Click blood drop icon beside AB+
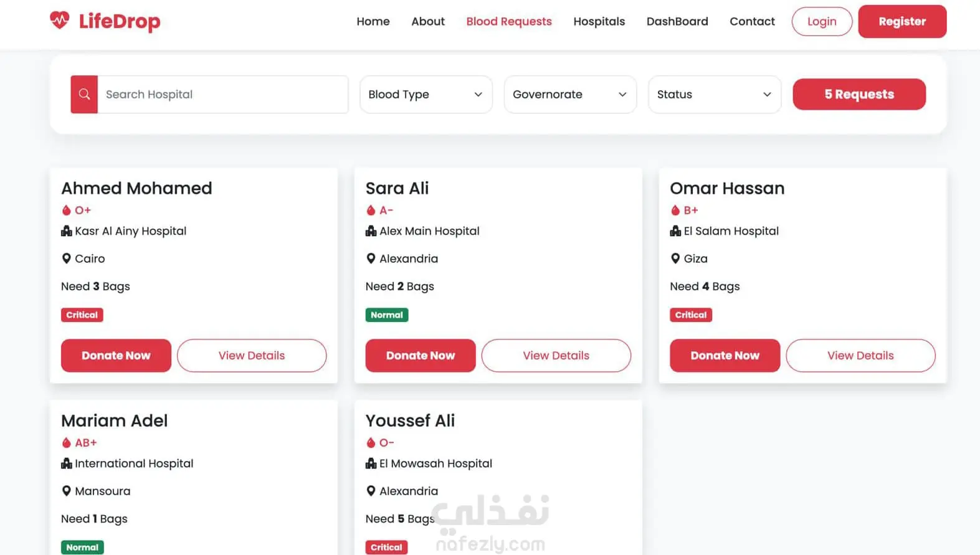Image resolution: width=980 pixels, height=555 pixels. click(67, 443)
